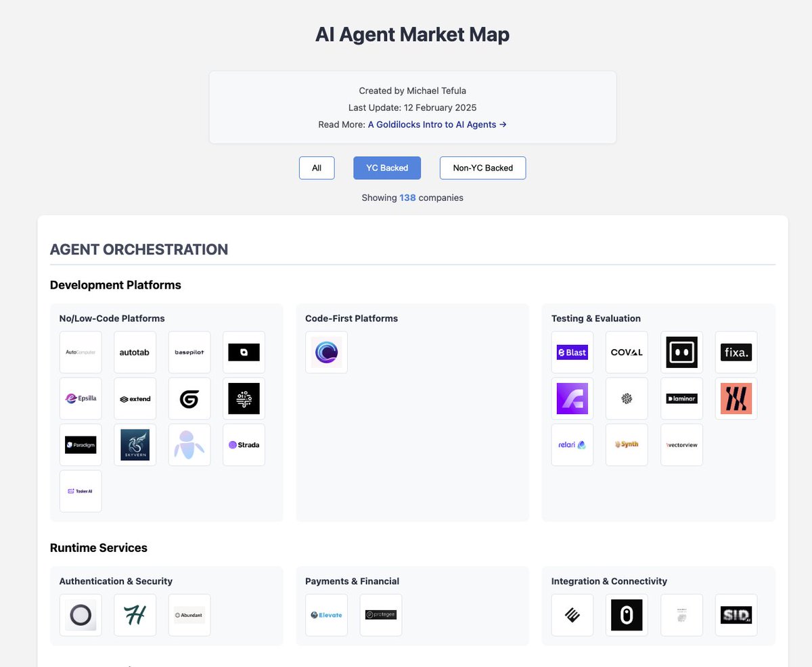Click the COVAL logo
Screen dimensions: 812x667
pos(626,352)
